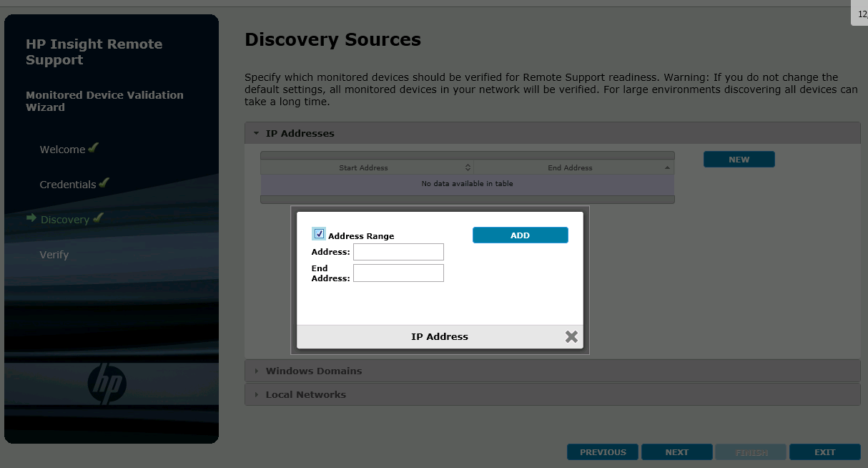Close the IP Address dialog with the X
Viewport: 868px width, 468px height.
pos(571,336)
